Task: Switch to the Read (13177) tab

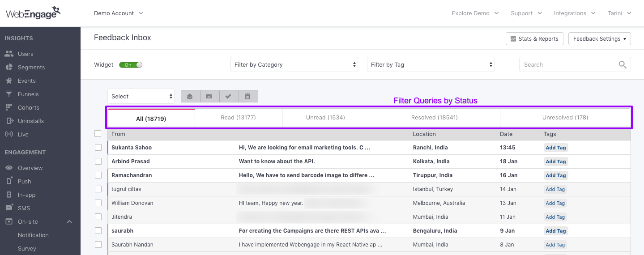Action: point(239,118)
